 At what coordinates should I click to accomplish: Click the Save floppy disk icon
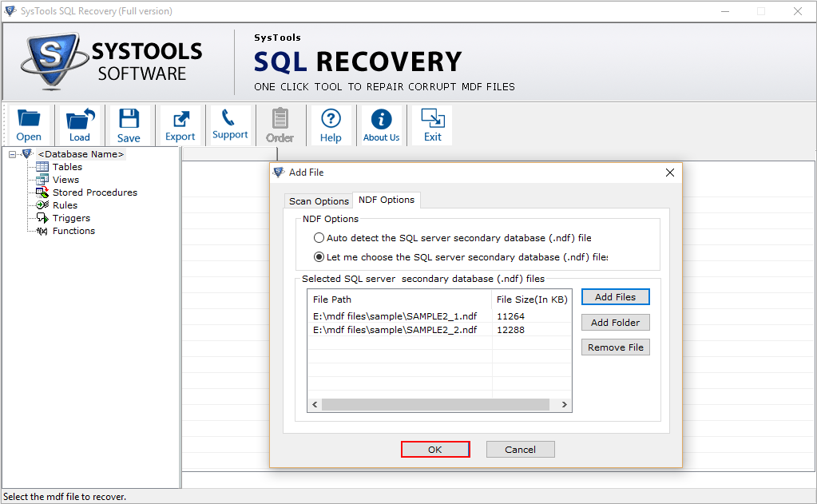click(x=129, y=118)
